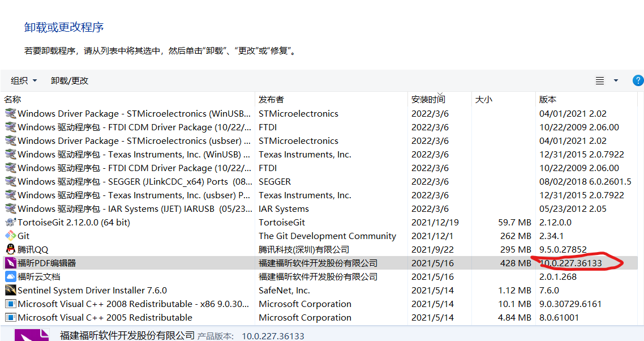
Task: Click the Tencent QQ penguin icon
Action: click(x=10, y=250)
